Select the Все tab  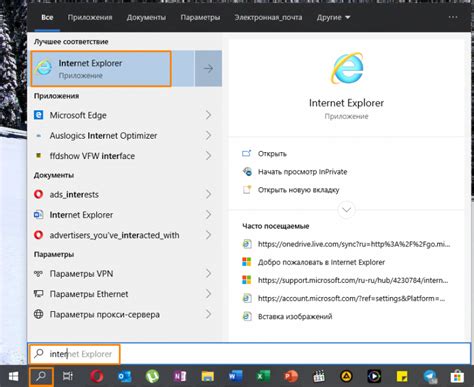pos(47,17)
